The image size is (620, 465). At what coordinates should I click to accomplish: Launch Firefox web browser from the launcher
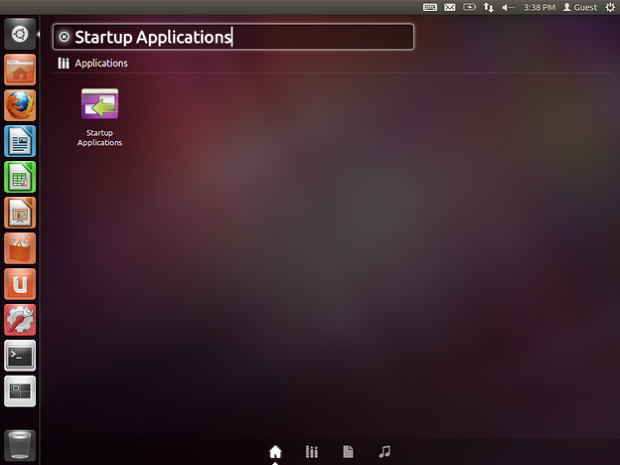(x=20, y=106)
